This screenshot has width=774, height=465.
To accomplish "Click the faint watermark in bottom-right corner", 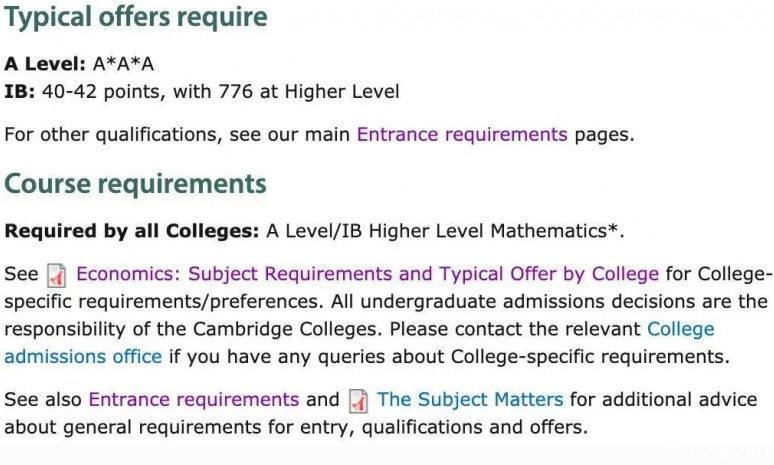I will pos(717,453).
